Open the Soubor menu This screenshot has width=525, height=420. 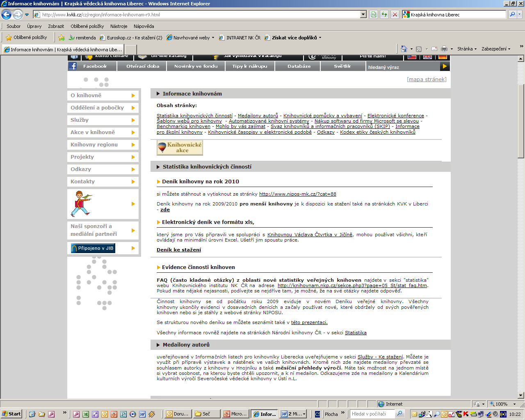tap(14, 26)
